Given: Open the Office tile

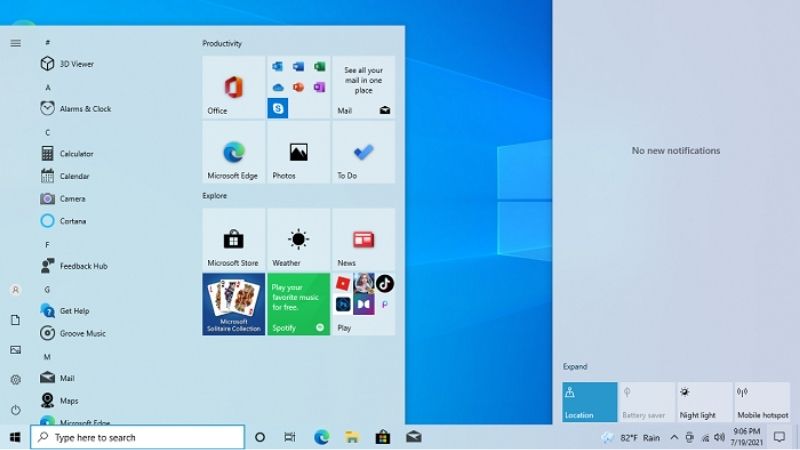Looking at the screenshot, I should (x=233, y=87).
